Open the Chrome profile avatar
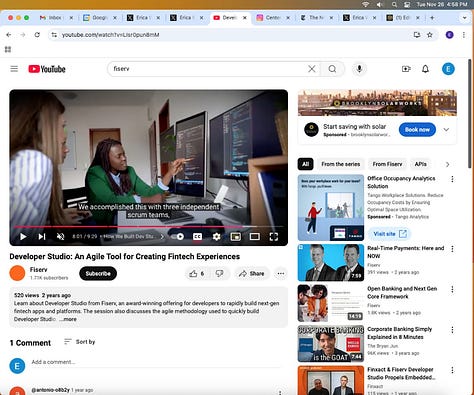Screen dimensions: 474x395 click(x=449, y=35)
